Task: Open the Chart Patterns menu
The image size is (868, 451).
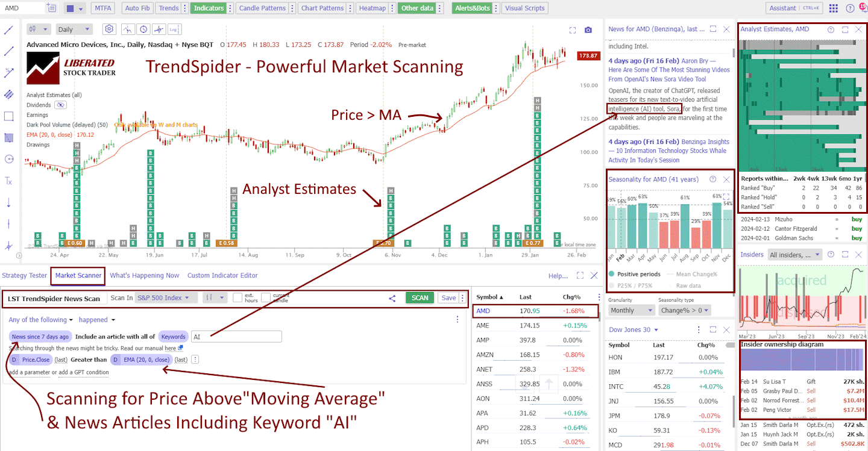Action: click(x=323, y=8)
